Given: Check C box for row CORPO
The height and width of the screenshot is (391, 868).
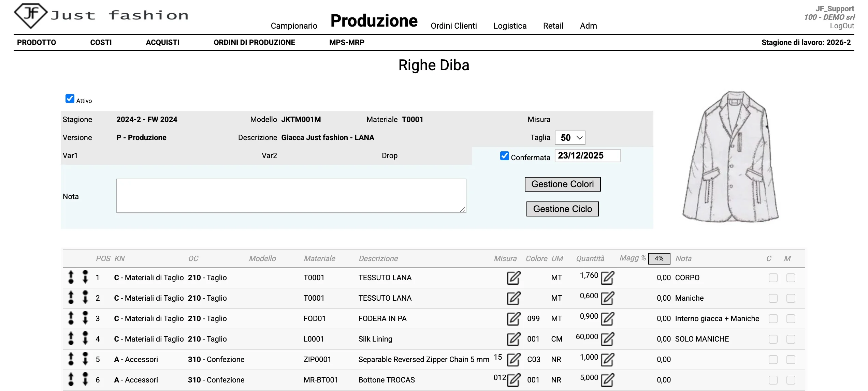Looking at the screenshot, I should click(x=773, y=278).
